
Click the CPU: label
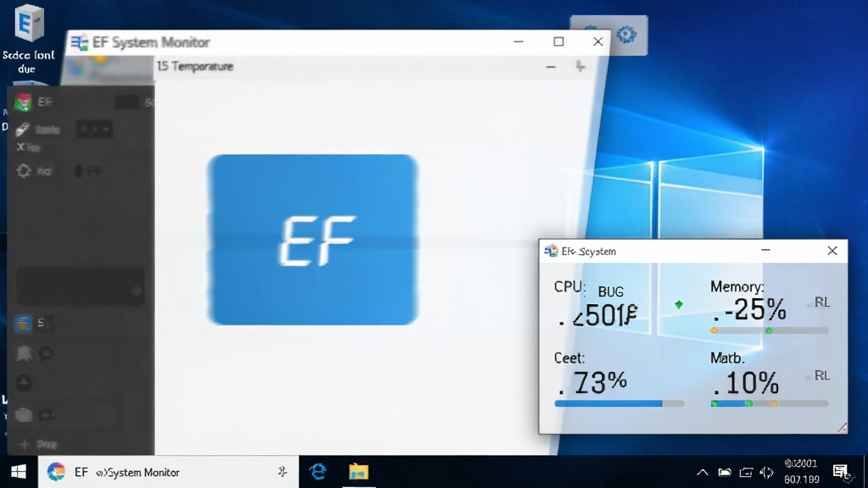[x=570, y=287]
